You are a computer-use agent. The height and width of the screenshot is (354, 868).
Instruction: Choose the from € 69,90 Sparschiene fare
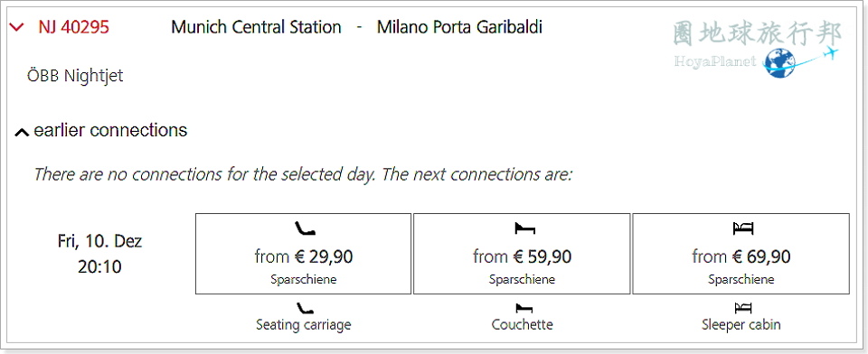tap(741, 254)
